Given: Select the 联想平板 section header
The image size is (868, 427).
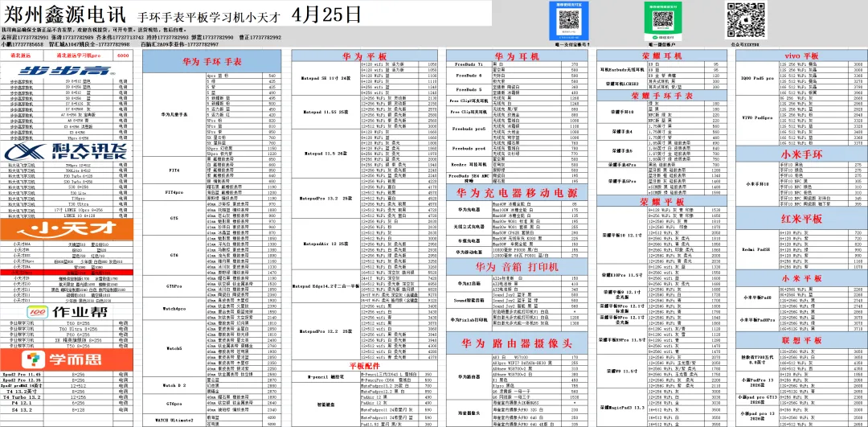Looking at the screenshot, I should pos(801,339).
